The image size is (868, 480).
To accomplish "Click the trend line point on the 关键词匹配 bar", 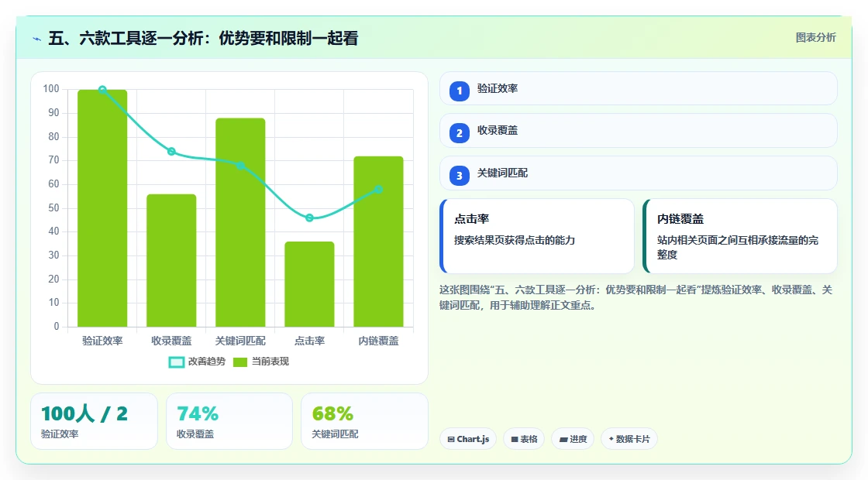I will click(x=240, y=166).
